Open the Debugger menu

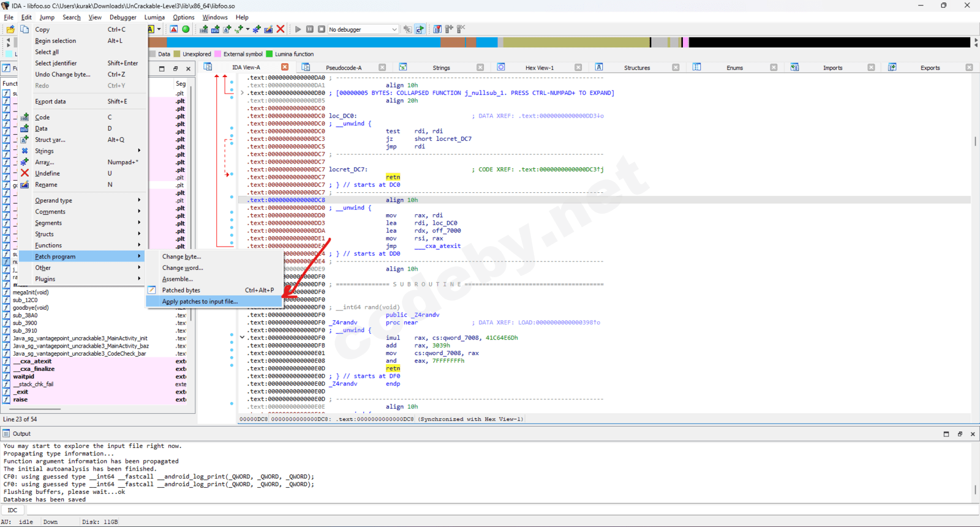(123, 17)
